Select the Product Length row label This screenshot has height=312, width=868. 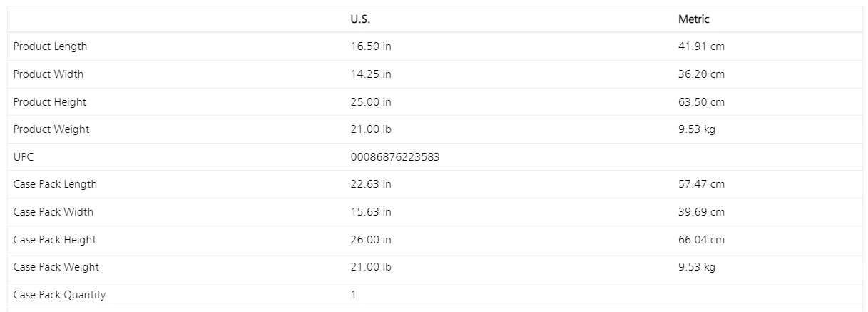click(x=50, y=46)
